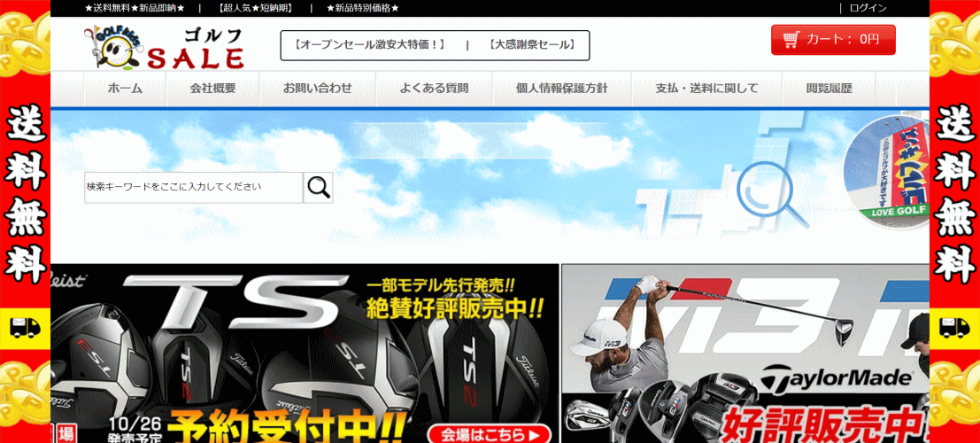The width and height of the screenshot is (980, 443).
Task: Click the left delivery truck icon
Action: pyautogui.click(x=25, y=327)
